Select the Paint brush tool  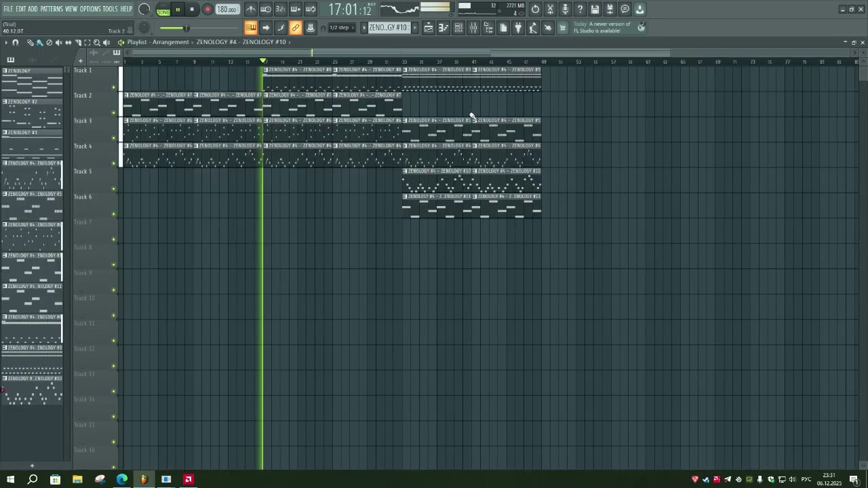click(40, 43)
